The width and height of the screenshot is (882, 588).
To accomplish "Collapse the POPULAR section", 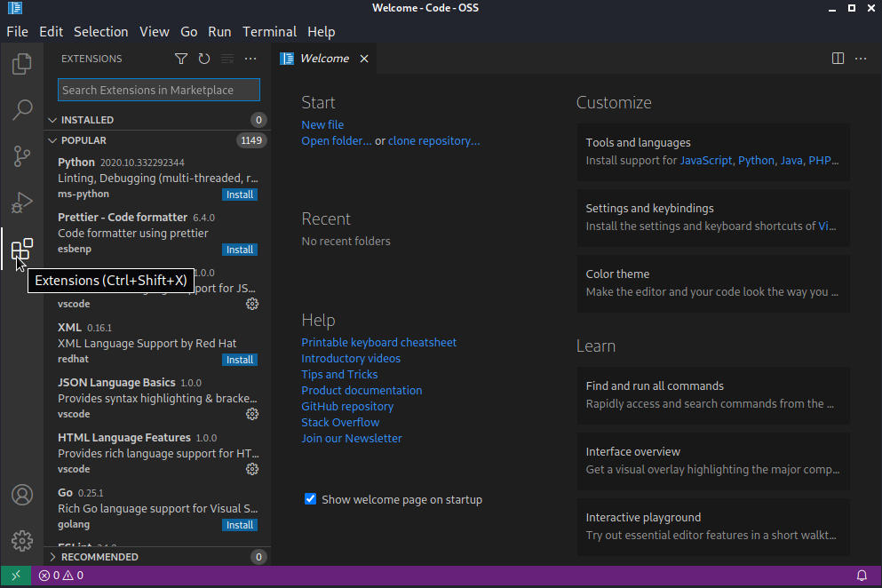I will [x=157, y=140].
